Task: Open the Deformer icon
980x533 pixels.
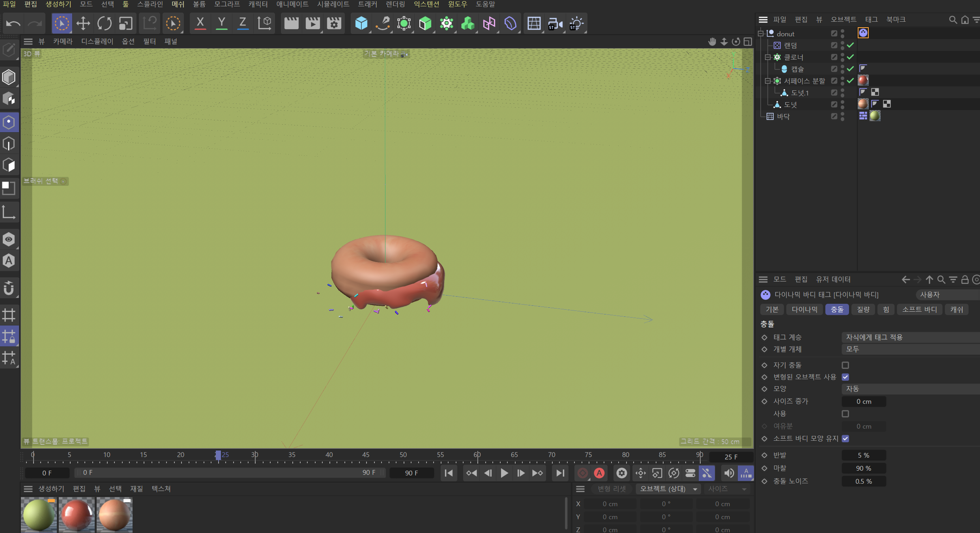Action: point(511,24)
